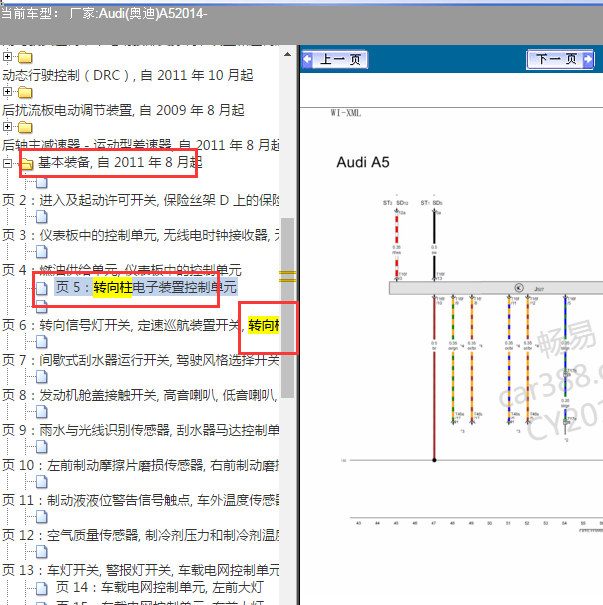Screen dimensions: 603x605
Task: Open 页 6：转向信号灯开关 page
Action: pyautogui.click(x=141, y=325)
